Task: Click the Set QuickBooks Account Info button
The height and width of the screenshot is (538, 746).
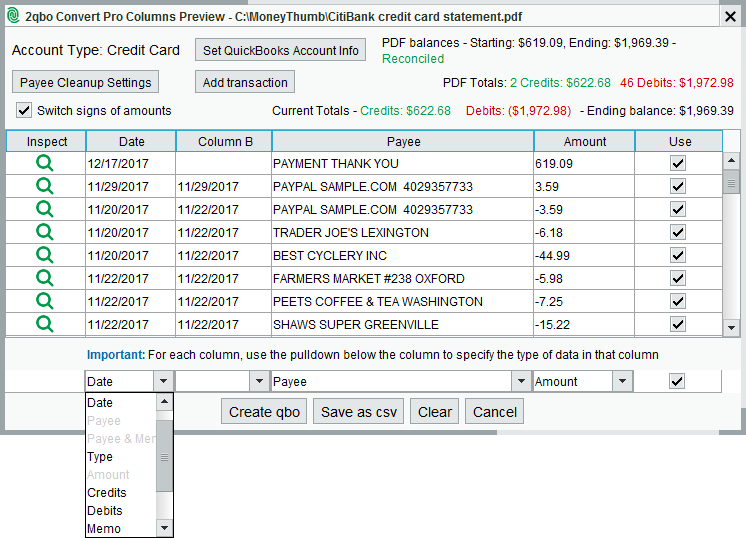Action: click(280, 50)
